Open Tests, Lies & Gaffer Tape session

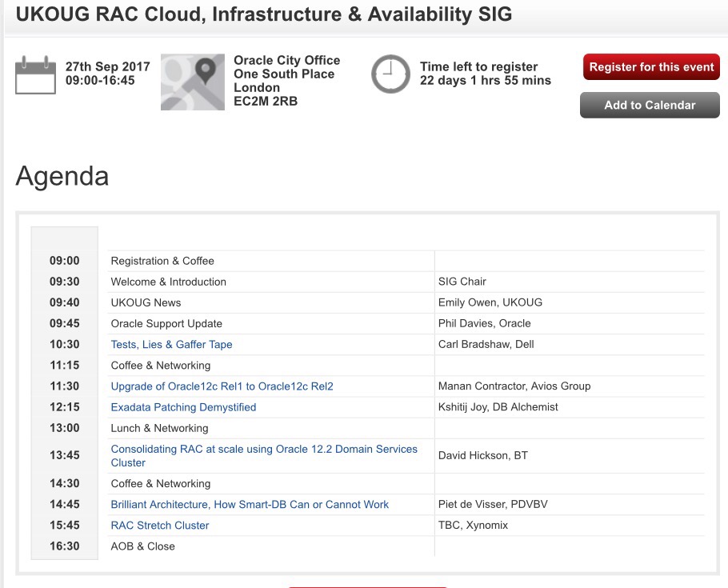[x=171, y=344]
